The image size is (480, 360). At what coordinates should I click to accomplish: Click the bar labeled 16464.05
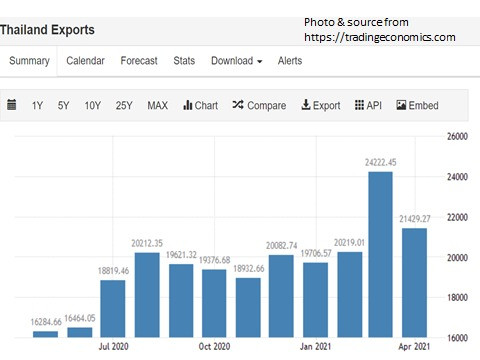(x=80, y=332)
